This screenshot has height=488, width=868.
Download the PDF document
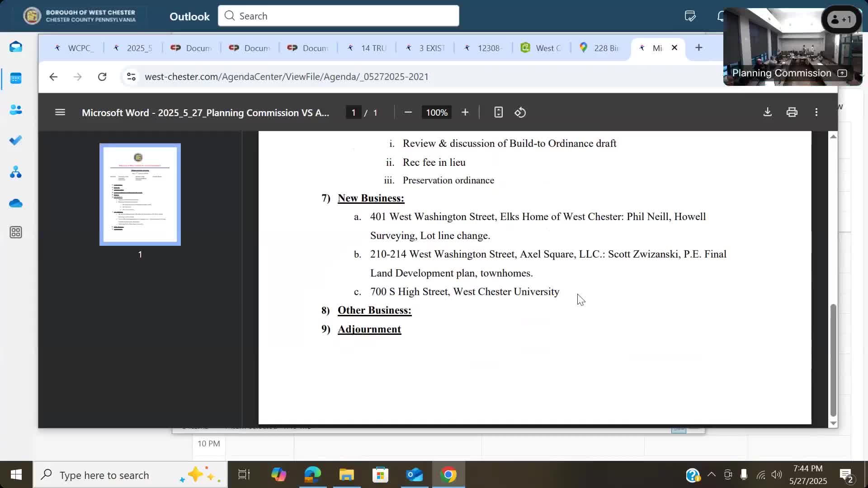(x=767, y=112)
